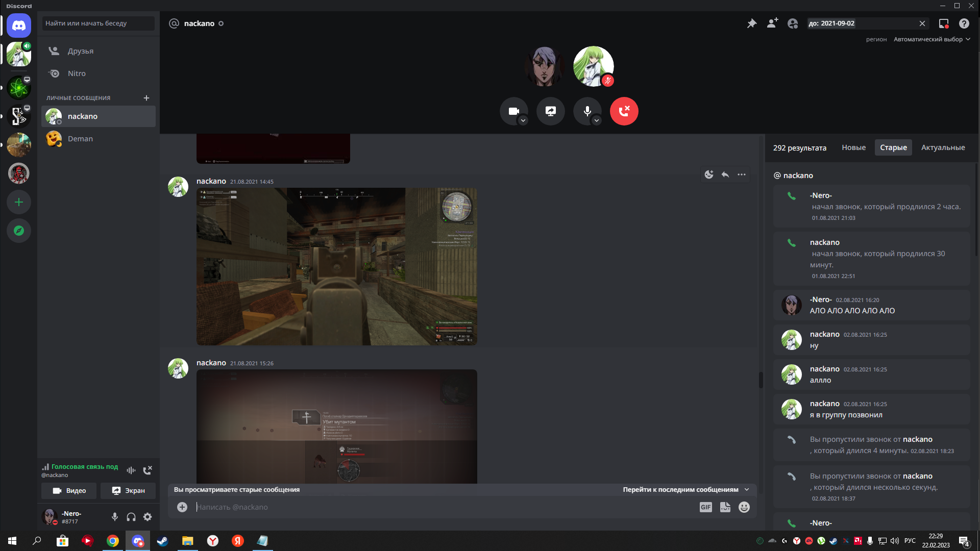The image size is (980, 551).
Task: Open search result я в группу позвонил
Action: click(x=872, y=409)
